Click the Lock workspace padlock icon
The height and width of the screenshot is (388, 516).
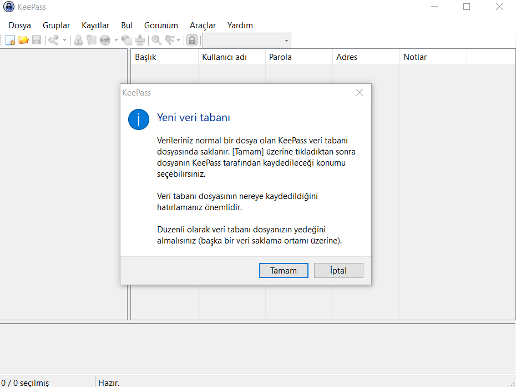tap(192, 40)
